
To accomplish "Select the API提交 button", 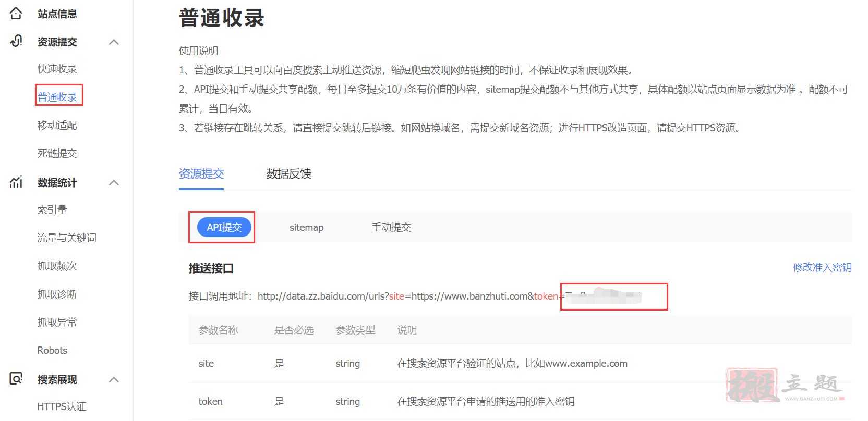I will tap(224, 227).
